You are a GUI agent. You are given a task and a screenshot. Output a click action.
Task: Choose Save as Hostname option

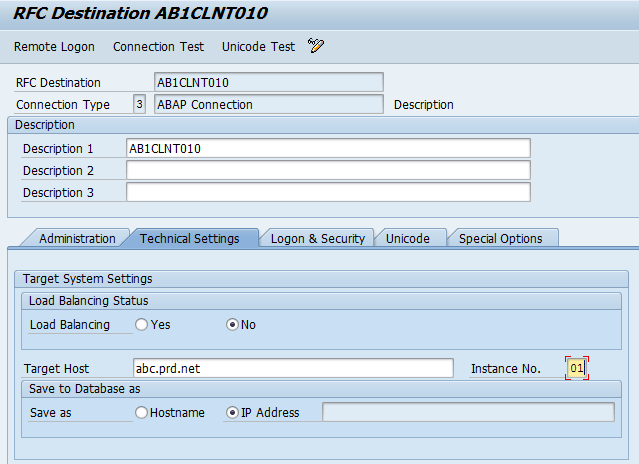pyautogui.click(x=142, y=413)
